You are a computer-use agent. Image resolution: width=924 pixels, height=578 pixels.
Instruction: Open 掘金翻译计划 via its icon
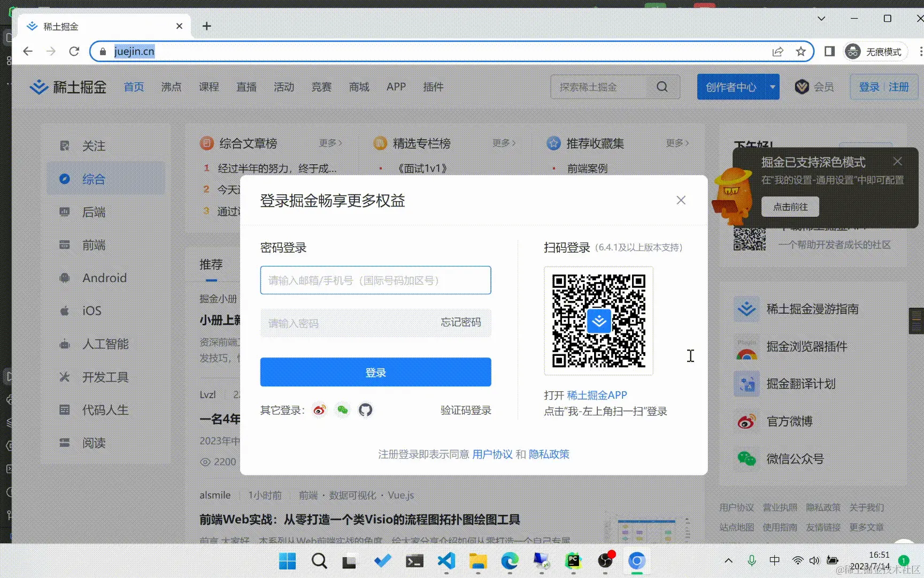[x=746, y=384]
